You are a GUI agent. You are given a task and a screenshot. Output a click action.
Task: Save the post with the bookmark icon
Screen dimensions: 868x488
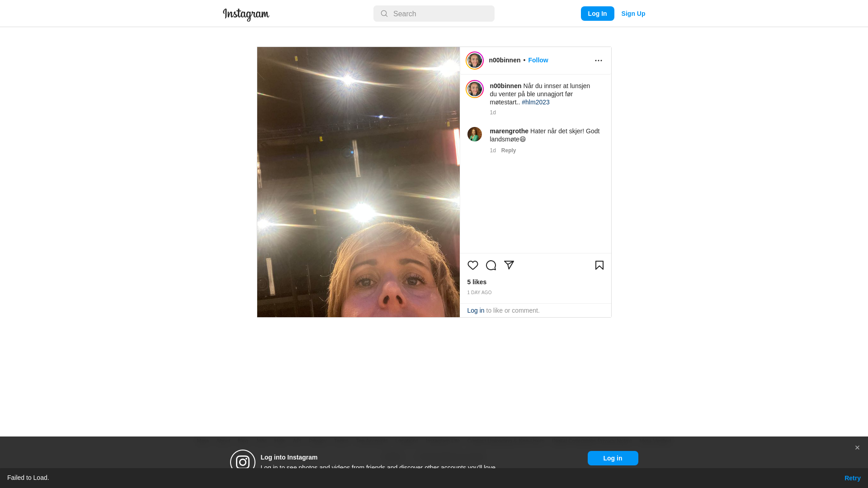point(599,265)
